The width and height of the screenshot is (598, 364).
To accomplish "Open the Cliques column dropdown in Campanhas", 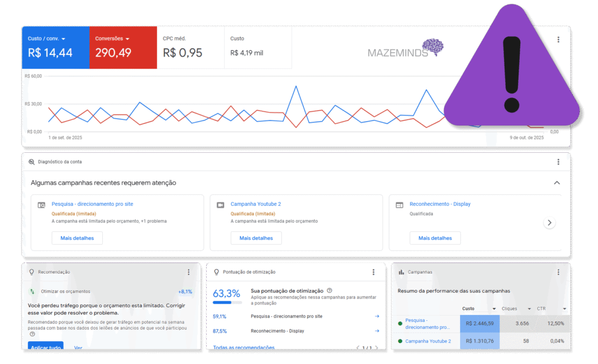I will [530, 309].
